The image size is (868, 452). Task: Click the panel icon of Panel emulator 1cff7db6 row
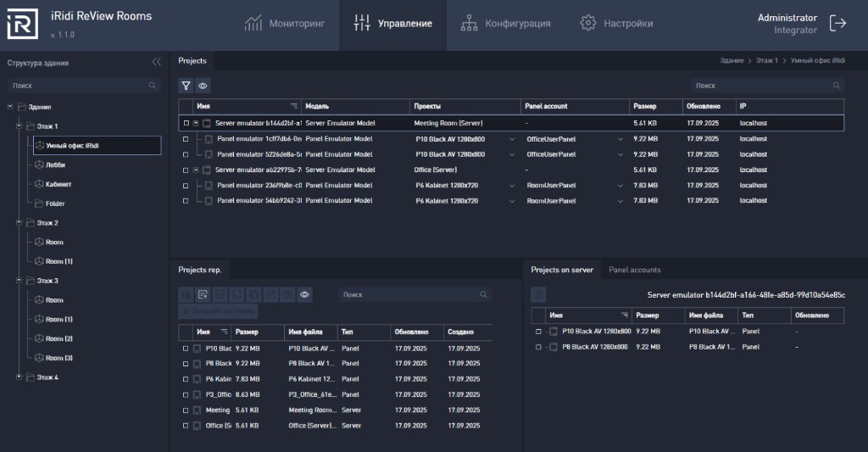[x=209, y=139]
